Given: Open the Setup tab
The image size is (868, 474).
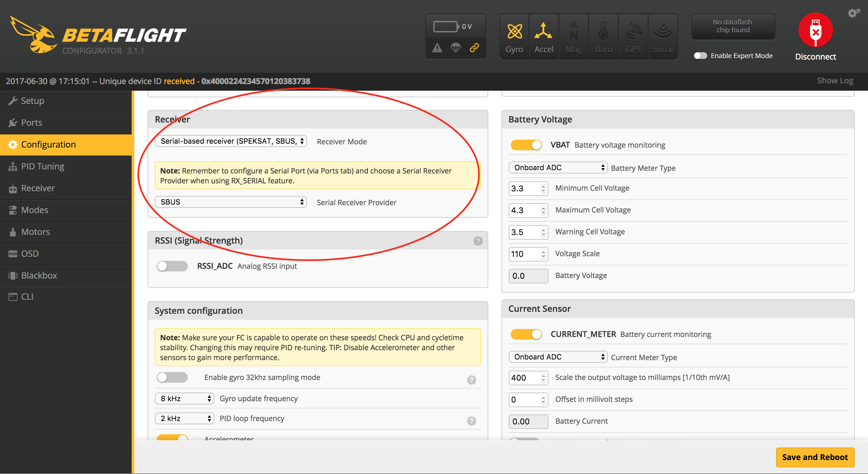Looking at the screenshot, I should pos(66,101).
